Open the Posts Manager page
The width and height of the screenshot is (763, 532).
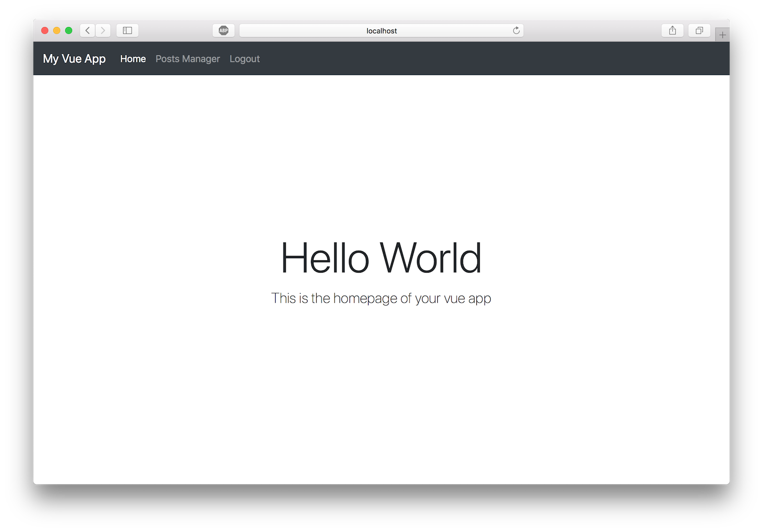tap(187, 59)
